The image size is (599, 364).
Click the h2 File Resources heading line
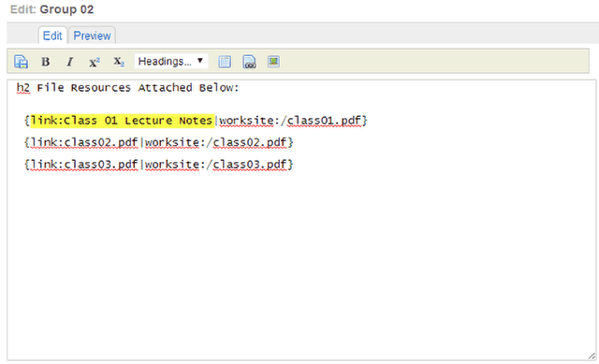click(x=127, y=88)
